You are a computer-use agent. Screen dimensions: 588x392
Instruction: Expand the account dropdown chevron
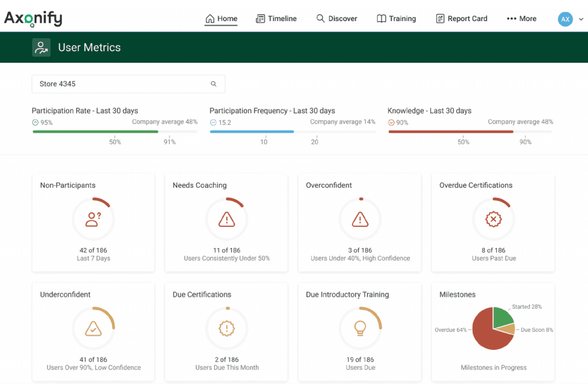[581, 19]
